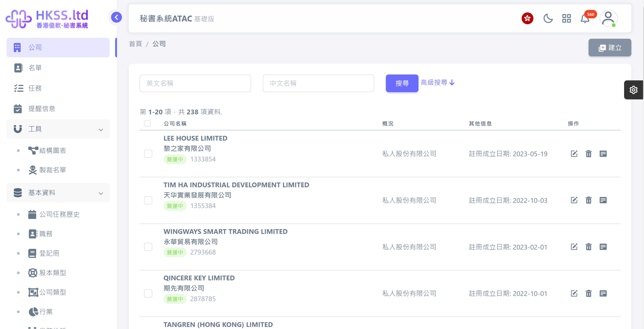Delete the QINCERE KEY LIMITED company
The image size is (644, 329).
pyautogui.click(x=589, y=293)
